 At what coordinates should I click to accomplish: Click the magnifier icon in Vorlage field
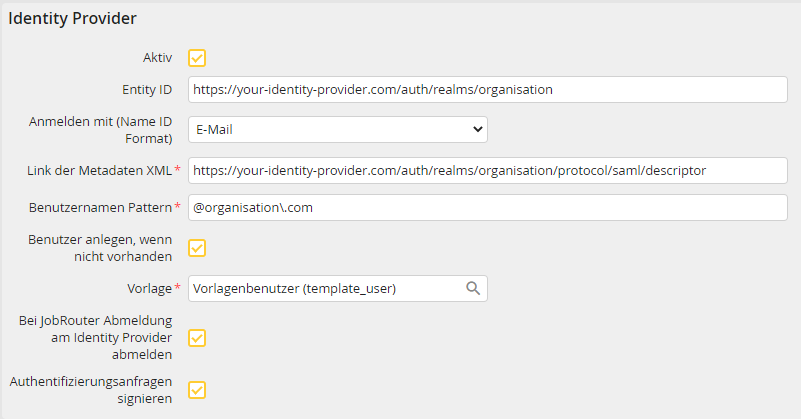pos(473,289)
